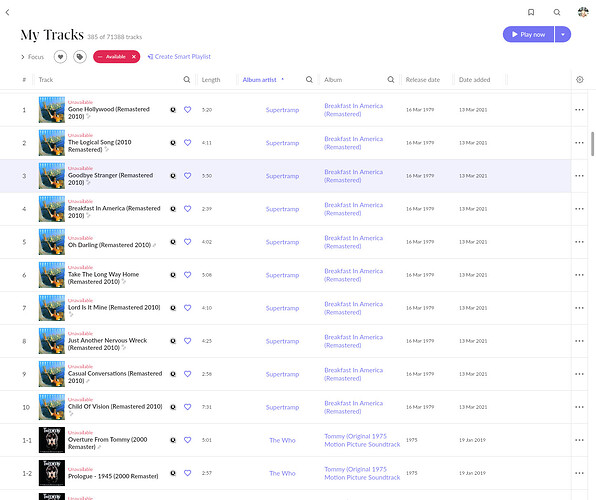The image size is (596, 500).
Task: Toggle heart on Child Of Vision track
Action: pyautogui.click(x=187, y=407)
